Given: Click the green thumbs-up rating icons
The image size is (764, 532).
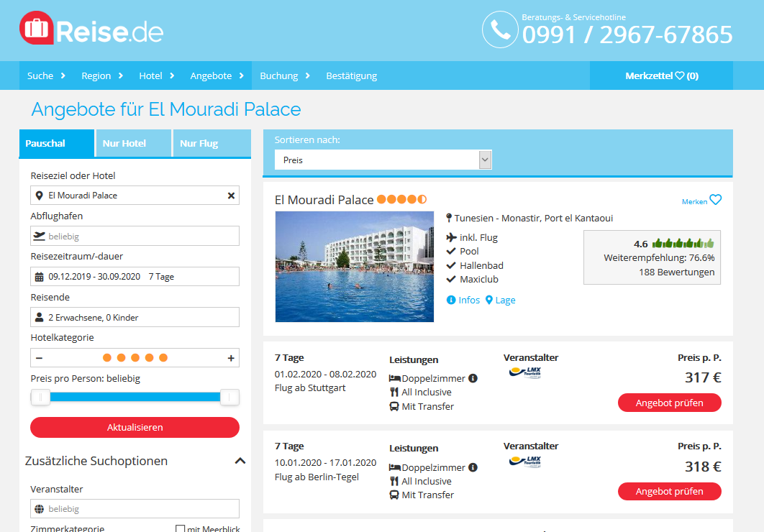Looking at the screenshot, I should (683, 244).
